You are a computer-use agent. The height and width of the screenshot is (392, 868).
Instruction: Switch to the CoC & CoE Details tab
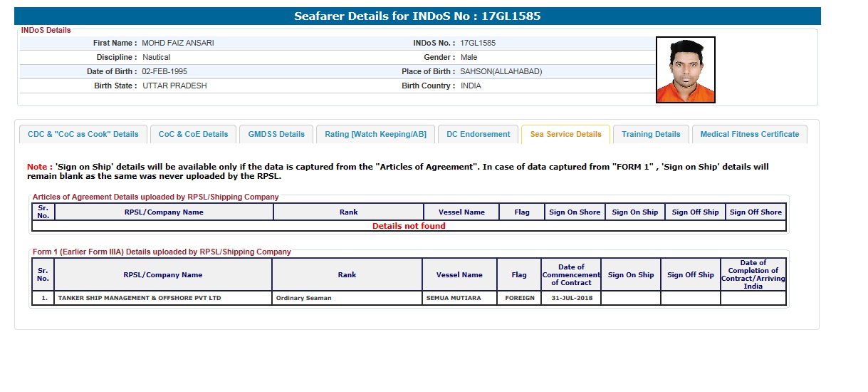(x=193, y=134)
